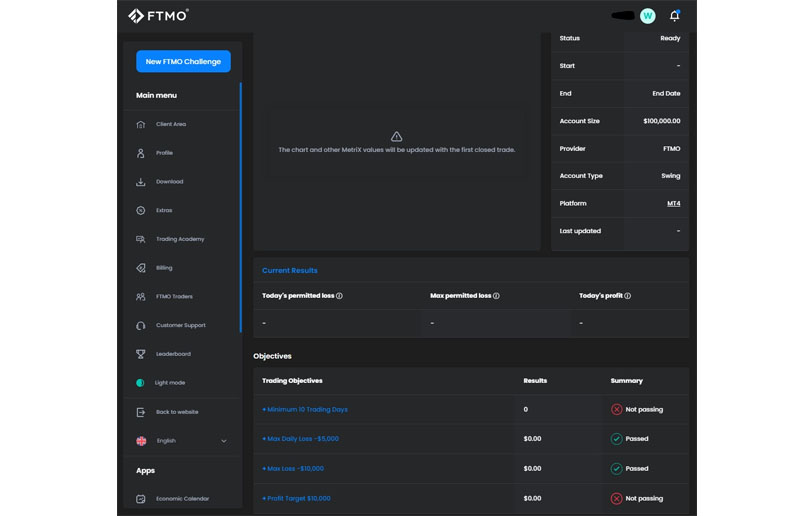Click the Summary column header
Screen dimensions: 800x516
click(x=627, y=381)
